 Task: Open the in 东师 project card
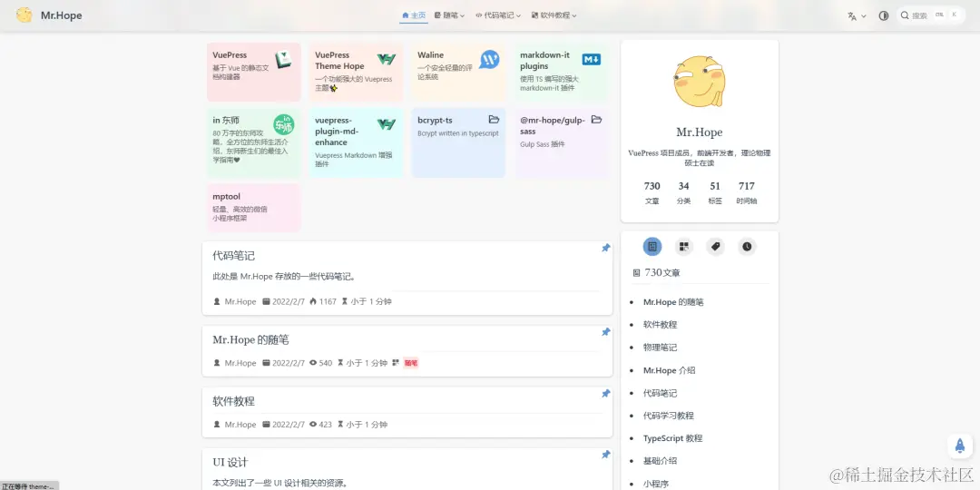pyautogui.click(x=254, y=142)
